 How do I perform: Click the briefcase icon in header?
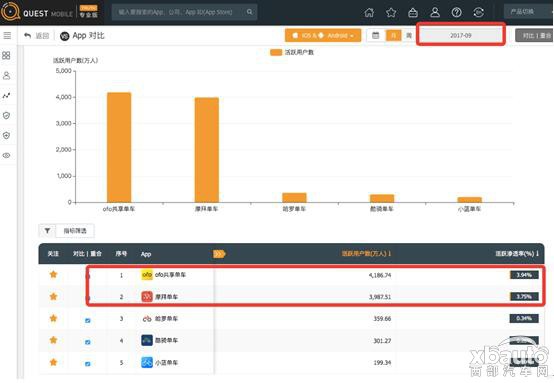[413, 12]
